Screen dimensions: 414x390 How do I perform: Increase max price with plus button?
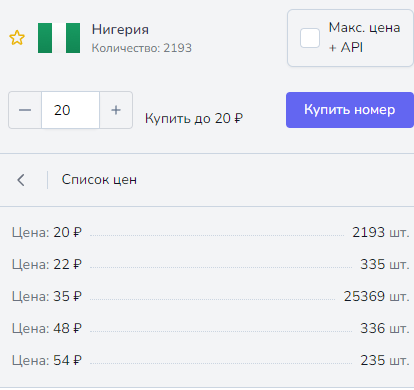click(x=116, y=110)
